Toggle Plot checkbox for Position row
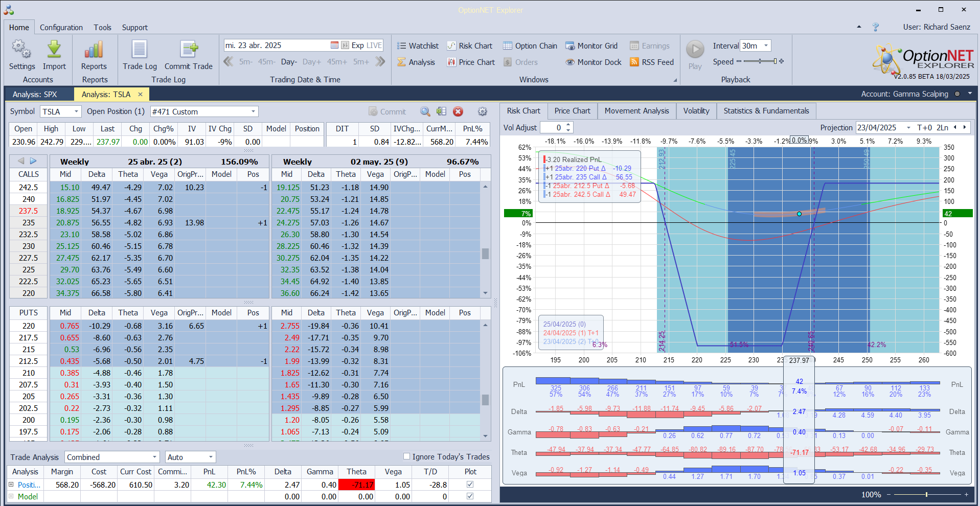 pyautogui.click(x=470, y=485)
